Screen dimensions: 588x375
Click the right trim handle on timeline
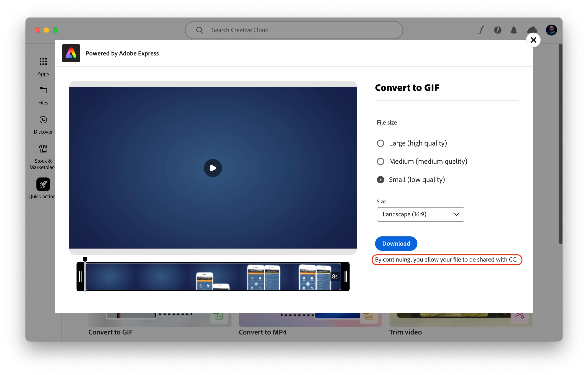pyautogui.click(x=346, y=277)
